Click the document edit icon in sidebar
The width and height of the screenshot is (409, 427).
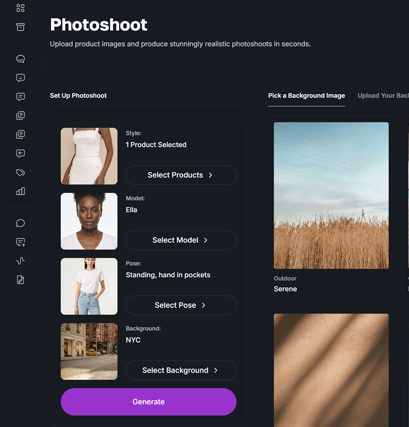click(x=20, y=280)
